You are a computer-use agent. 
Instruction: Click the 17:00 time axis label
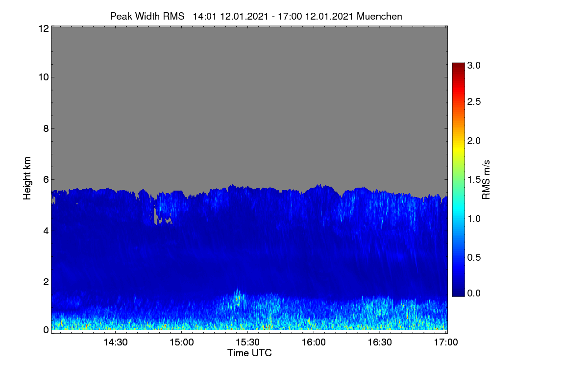[x=446, y=343]
